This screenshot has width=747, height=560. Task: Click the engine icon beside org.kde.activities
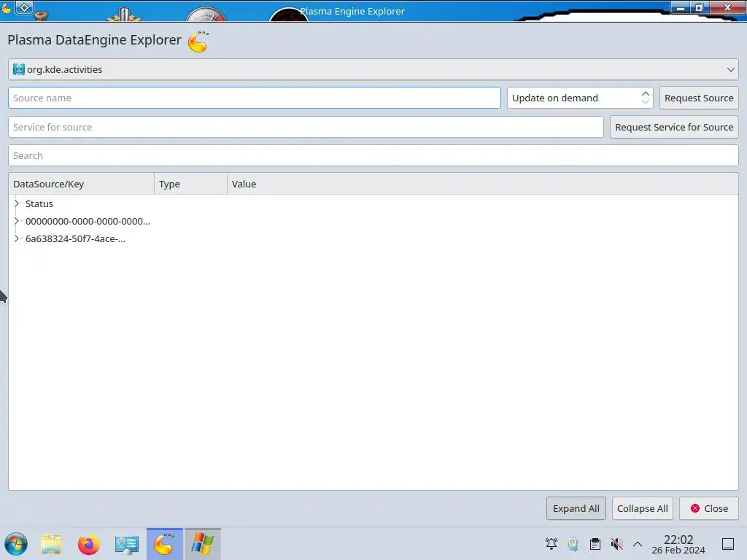point(18,69)
